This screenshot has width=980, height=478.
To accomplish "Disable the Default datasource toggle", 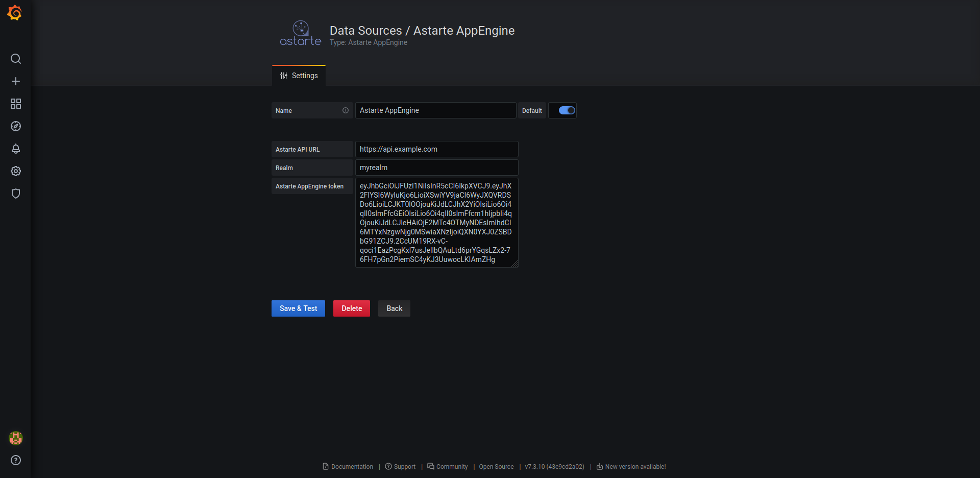I will click(x=562, y=110).
